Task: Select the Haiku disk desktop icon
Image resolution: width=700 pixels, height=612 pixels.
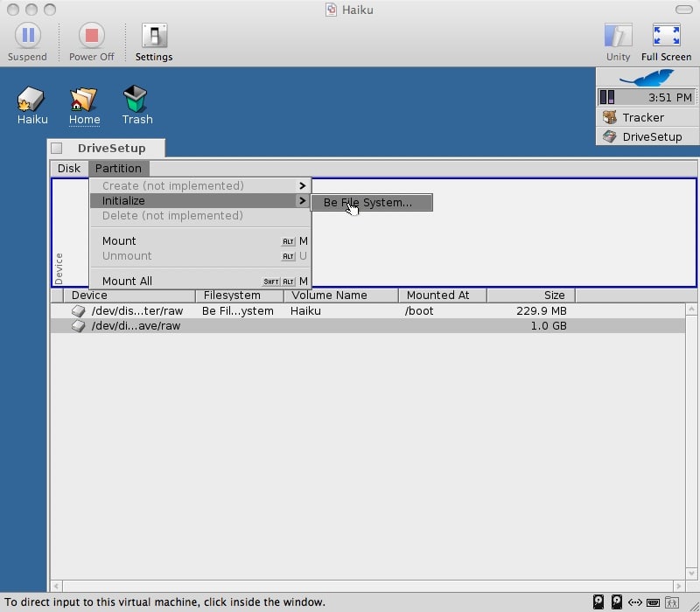Action: tap(31, 105)
